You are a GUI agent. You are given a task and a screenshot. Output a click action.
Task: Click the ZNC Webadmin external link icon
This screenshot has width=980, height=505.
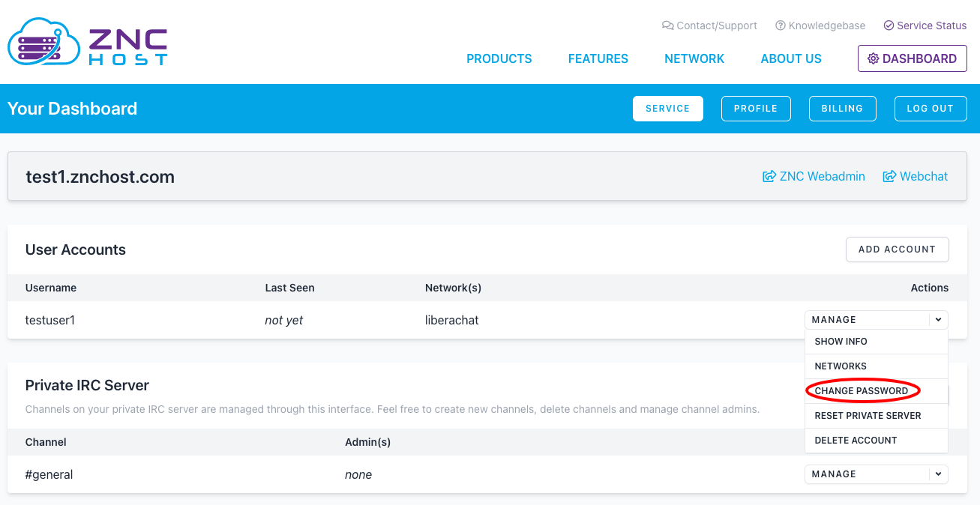pos(769,177)
